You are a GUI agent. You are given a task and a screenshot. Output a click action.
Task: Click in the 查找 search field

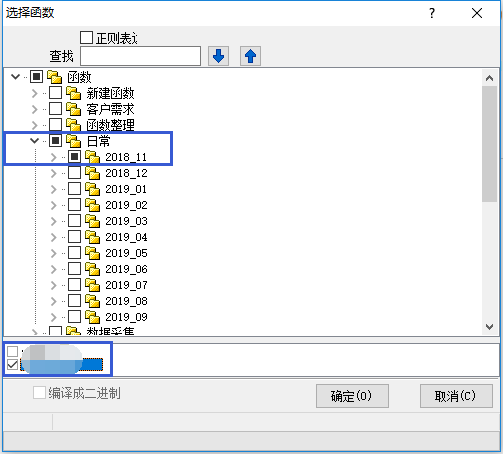pos(140,56)
